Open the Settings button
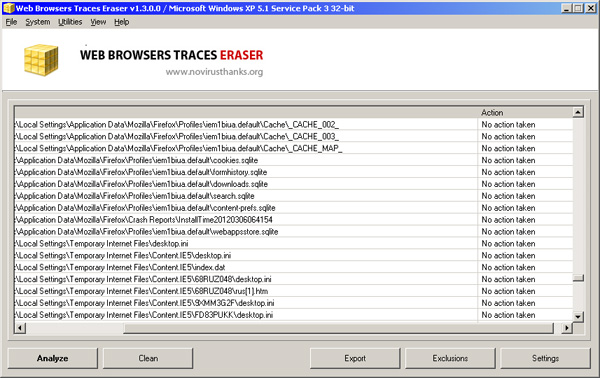 tap(545, 358)
